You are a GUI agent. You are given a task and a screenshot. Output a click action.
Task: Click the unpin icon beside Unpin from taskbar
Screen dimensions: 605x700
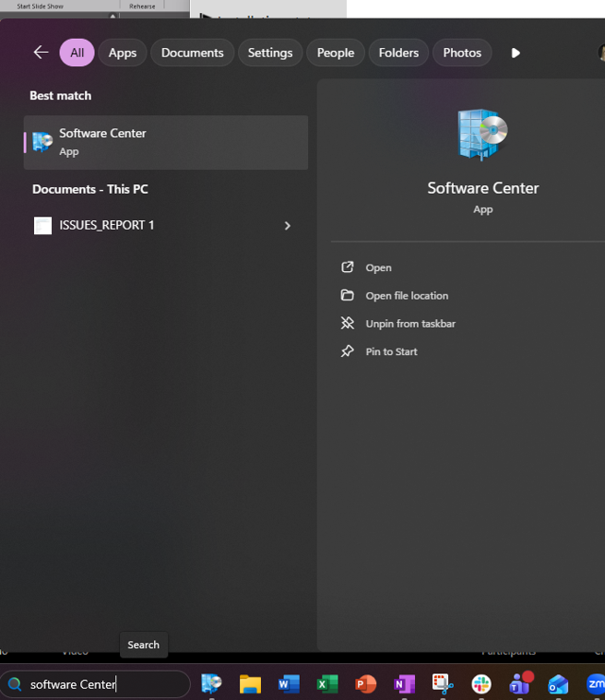pos(347,323)
